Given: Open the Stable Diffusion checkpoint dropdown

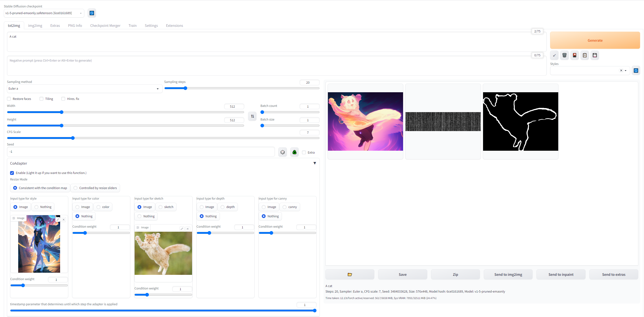Looking at the screenshot, I should pos(44,13).
